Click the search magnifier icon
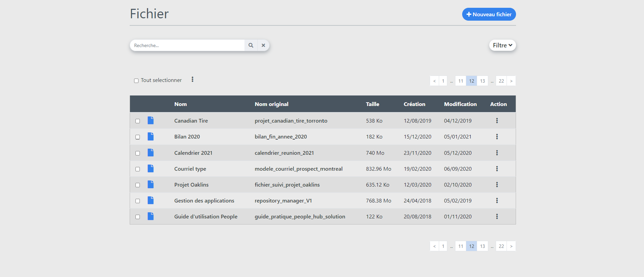This screenshot has width=644, height=277. click(251, 45)
